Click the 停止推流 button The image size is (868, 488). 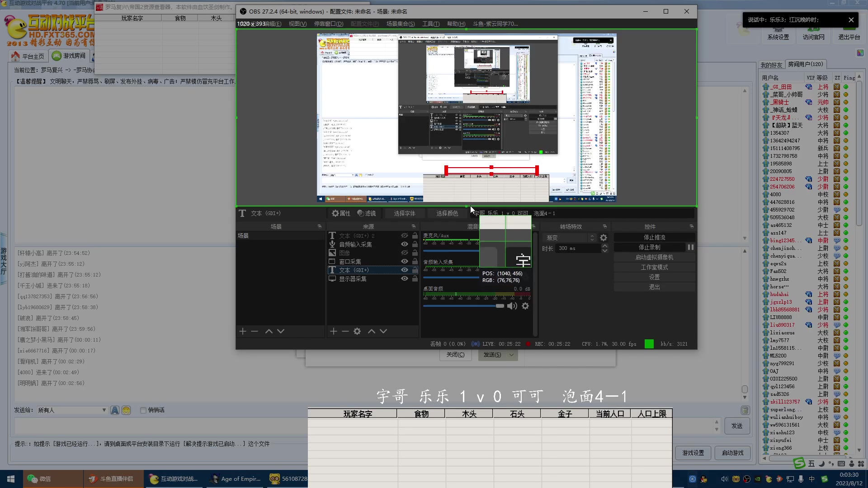tap(654, 237)
